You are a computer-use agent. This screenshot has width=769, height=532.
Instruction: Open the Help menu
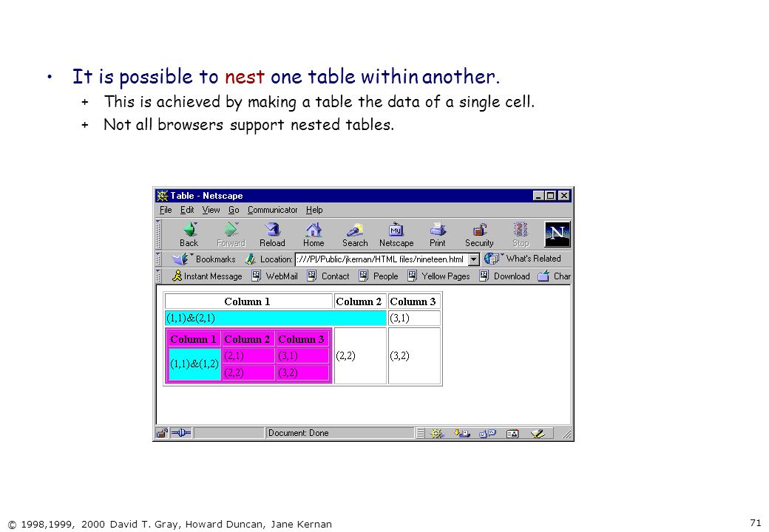314,210
